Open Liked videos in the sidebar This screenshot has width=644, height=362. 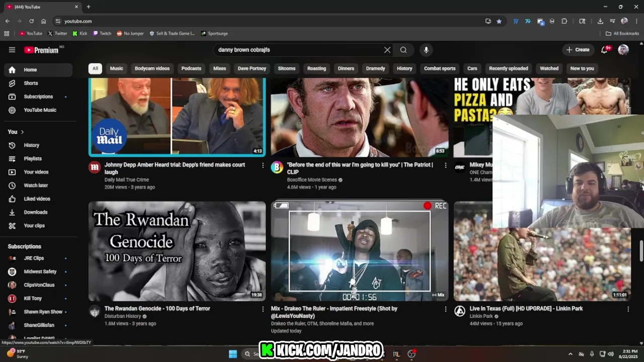[x=38, y=199]
